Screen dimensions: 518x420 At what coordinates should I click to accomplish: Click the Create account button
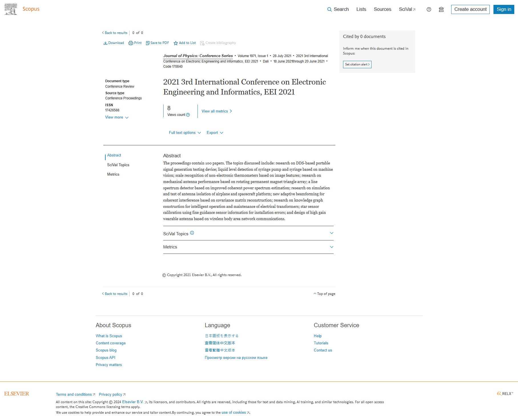click(470, 9)
